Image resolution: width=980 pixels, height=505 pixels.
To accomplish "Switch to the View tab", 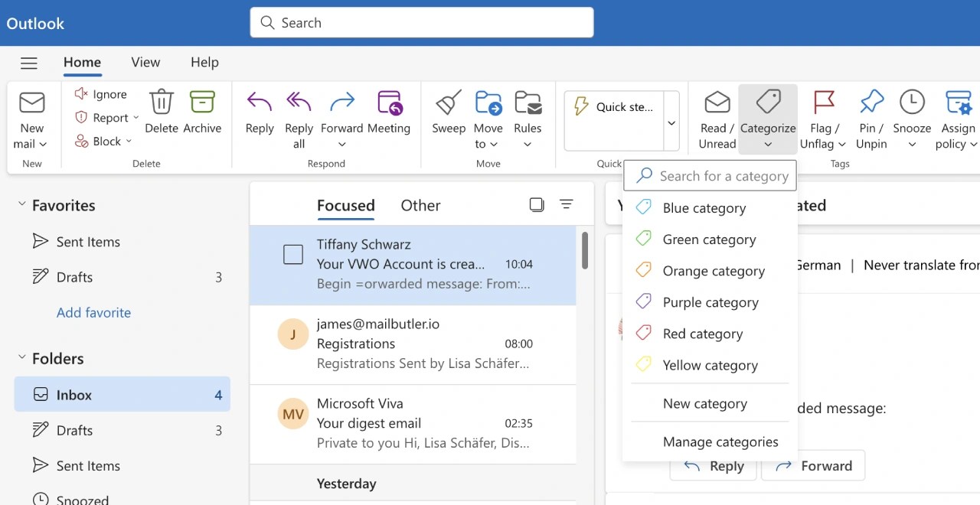I will pos(145,62).
